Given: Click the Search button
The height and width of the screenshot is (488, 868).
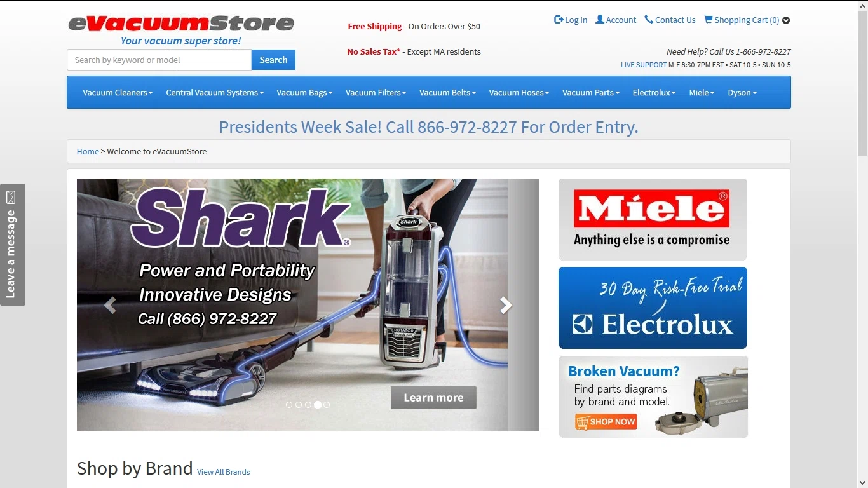Looking at the screenshot, I should pos(273,60).
